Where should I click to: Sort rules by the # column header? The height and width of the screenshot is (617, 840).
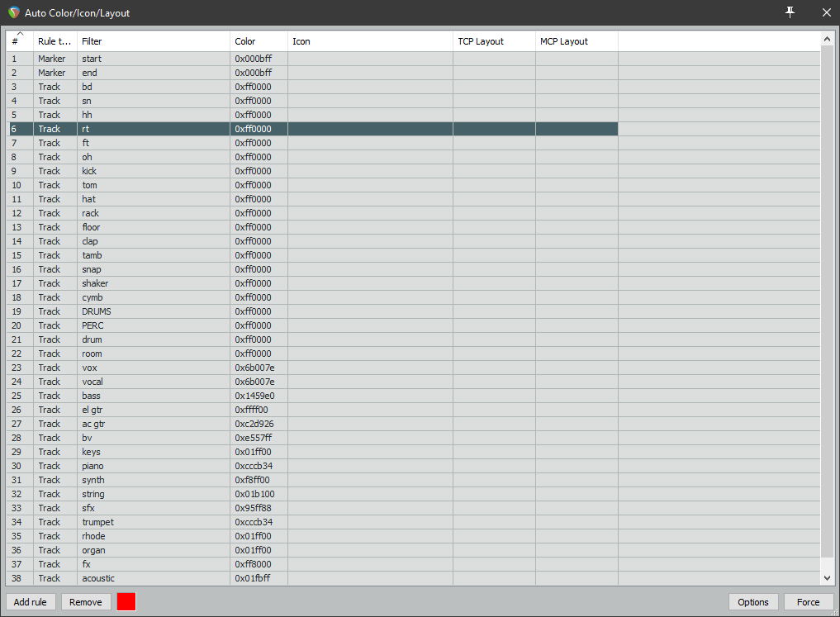click(20, 41)
